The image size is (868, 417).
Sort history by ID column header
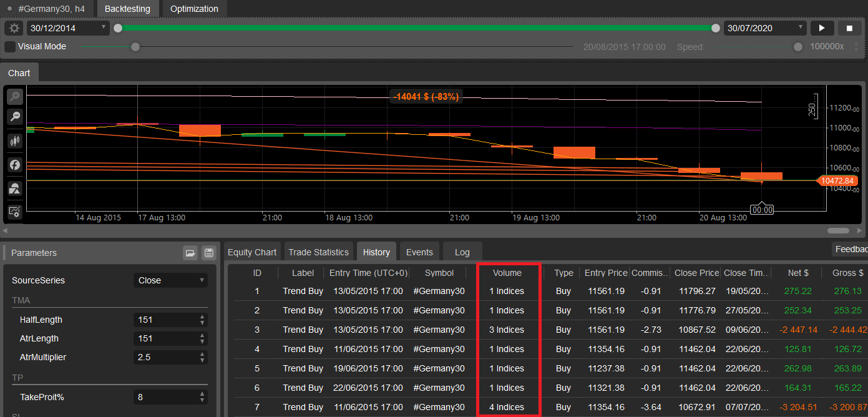(256, 273)
